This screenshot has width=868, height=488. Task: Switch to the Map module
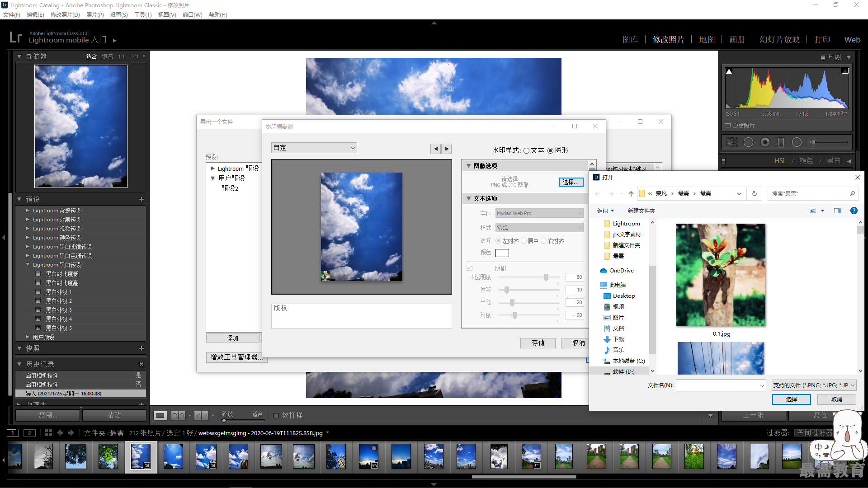click(x=707, y=40)
